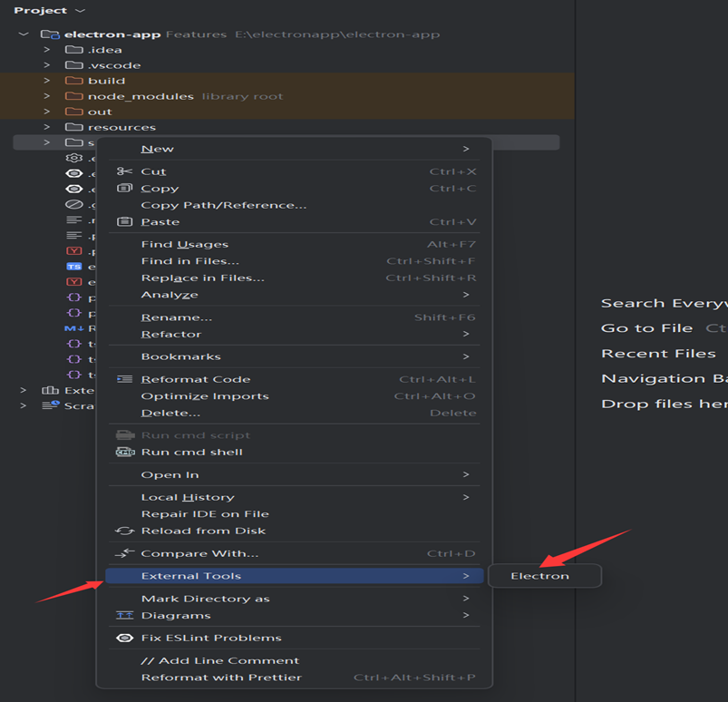Click the Run cmd shell icon
The width and height of the screenshot is (728, 702).
pyautogui.click(x=125, y=452)
